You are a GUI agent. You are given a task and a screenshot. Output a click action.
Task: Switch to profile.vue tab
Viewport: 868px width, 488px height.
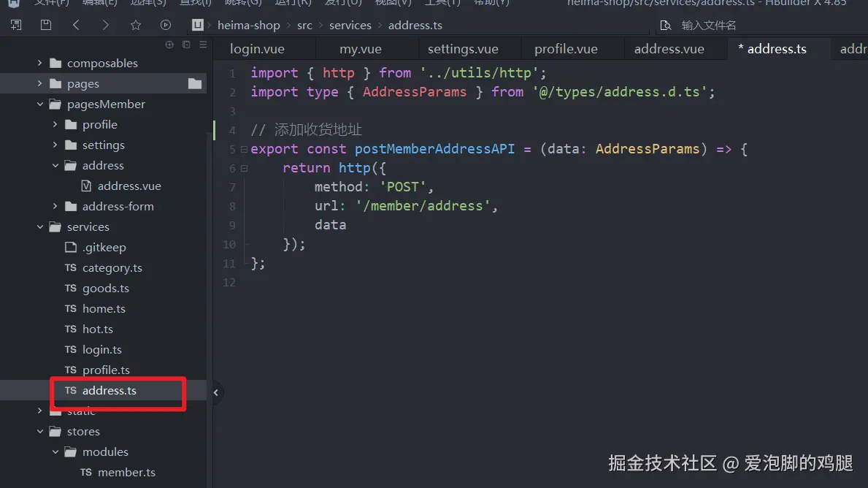click(566, 49)
